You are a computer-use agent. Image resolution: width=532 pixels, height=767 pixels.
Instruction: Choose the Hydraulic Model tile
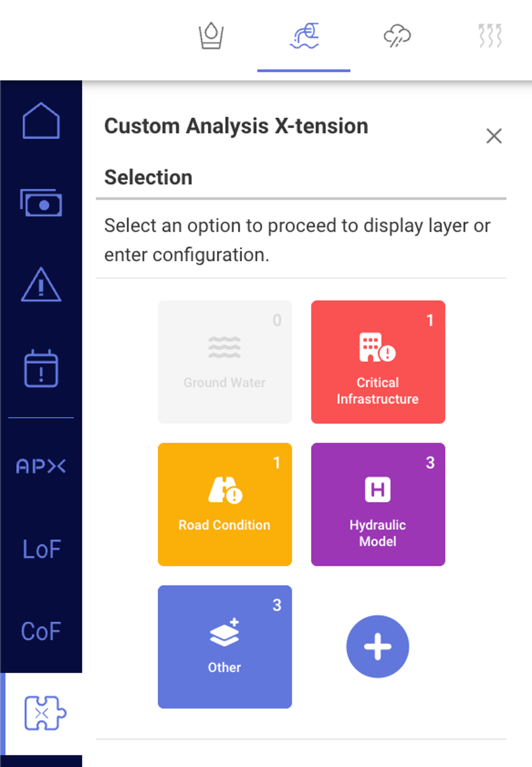pos(378,504)
